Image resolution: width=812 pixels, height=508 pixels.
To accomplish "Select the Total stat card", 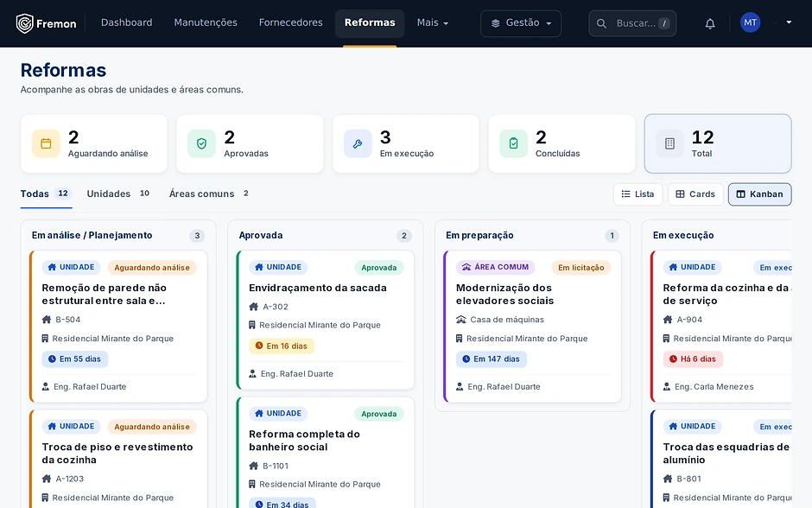I will coord(718,143).
